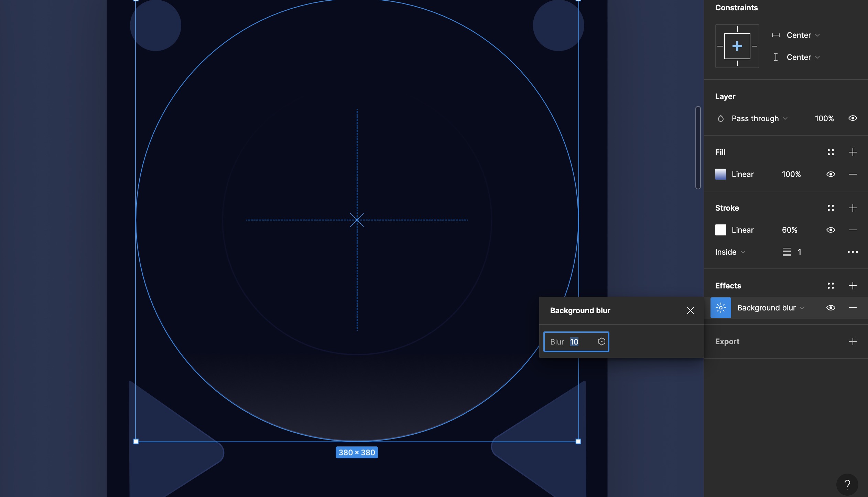Add an export setting with plus icon
The height and width of the screenshot is (497, 868).
[854, 341]
